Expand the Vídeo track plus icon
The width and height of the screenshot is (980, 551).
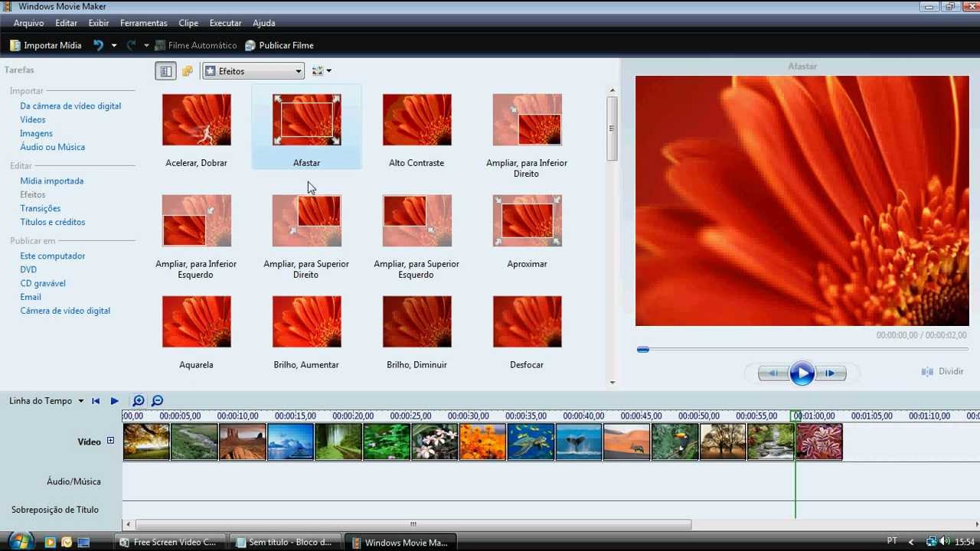[110, 441]
